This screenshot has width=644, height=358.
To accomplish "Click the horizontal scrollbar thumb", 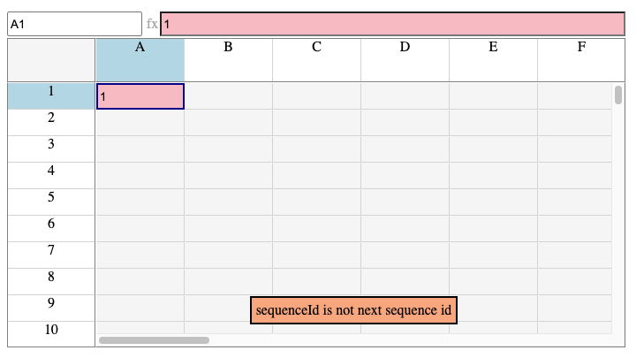I will click(x=154, y=340).
